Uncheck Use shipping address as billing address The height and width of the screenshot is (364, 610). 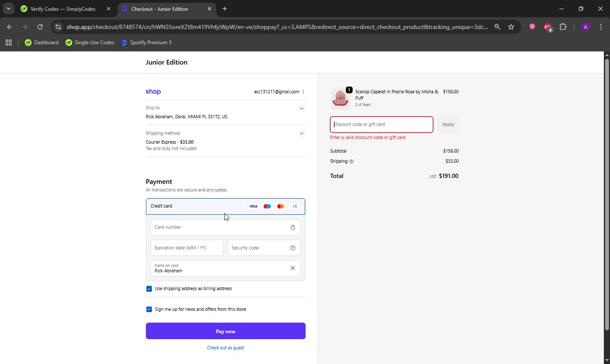149,289
